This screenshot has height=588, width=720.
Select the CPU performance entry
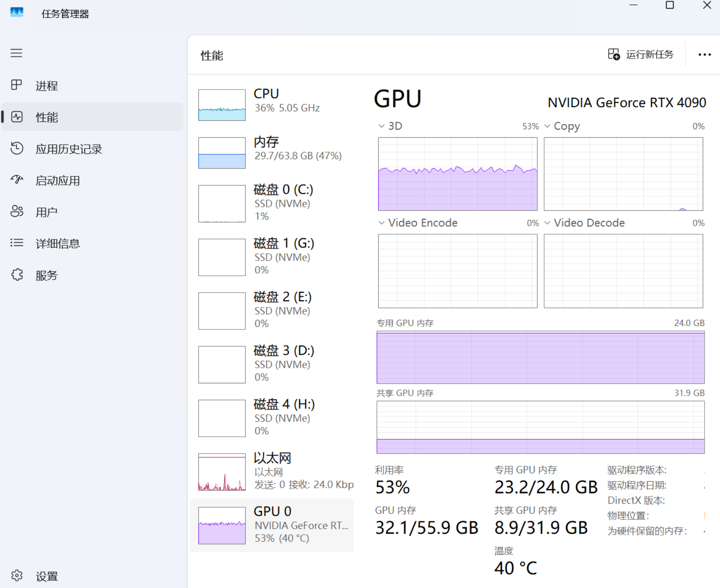coord(273,104)
